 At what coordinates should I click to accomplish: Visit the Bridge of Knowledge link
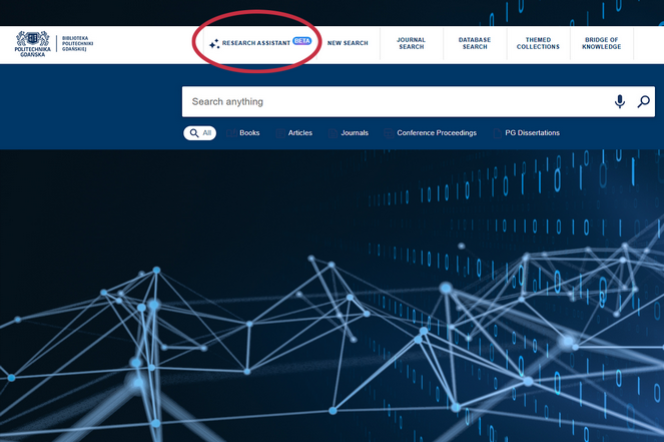pyautogui.click(x=601, y=43)
